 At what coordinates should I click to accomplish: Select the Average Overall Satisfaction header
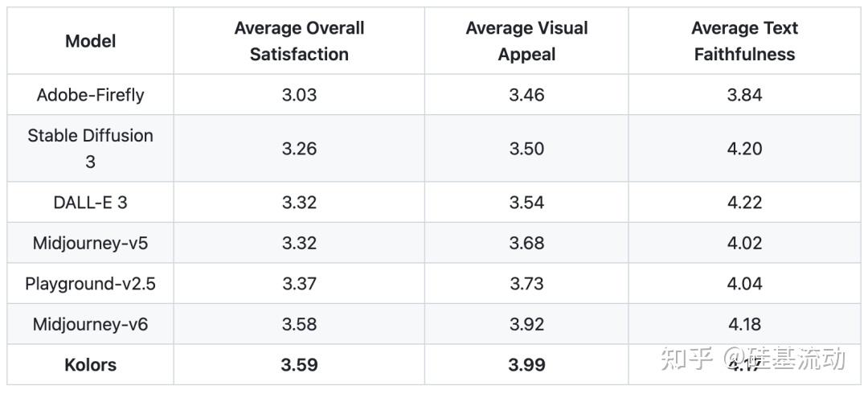[x=299, y=41]
